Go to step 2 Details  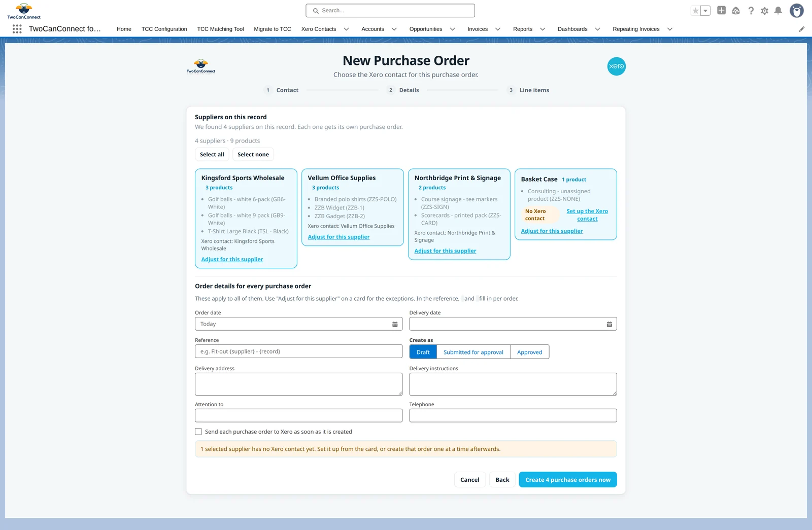pos(403,90)
